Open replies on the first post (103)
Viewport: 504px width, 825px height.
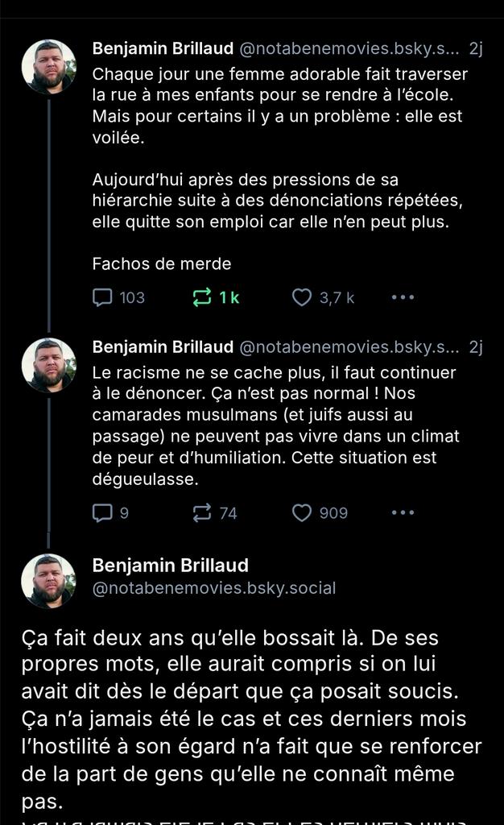pos(118,298)
